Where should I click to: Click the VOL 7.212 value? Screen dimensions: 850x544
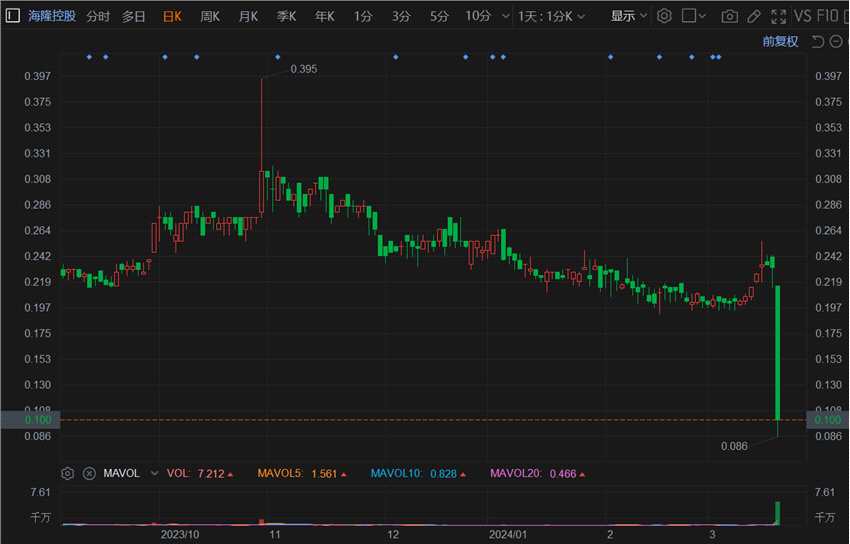(x=211, y=474)
